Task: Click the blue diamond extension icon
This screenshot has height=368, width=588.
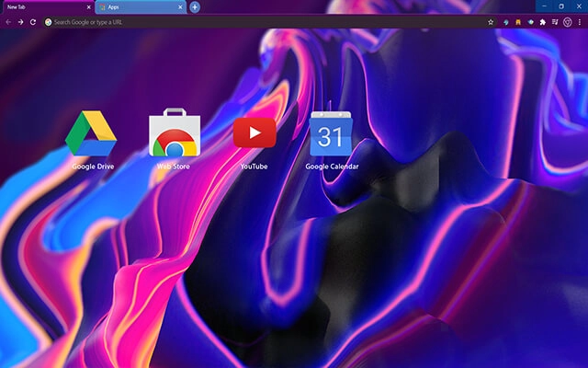Action: pos(531,22)
